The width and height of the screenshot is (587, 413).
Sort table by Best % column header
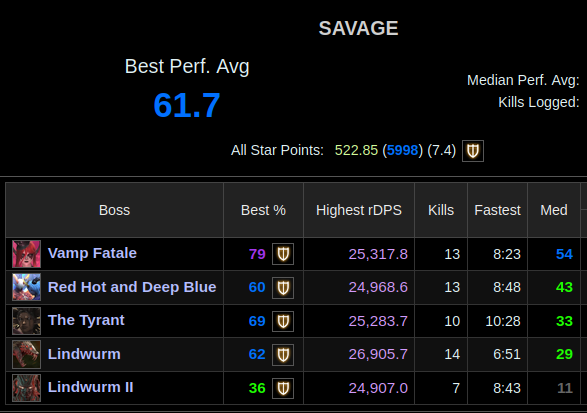pos(263,210)
